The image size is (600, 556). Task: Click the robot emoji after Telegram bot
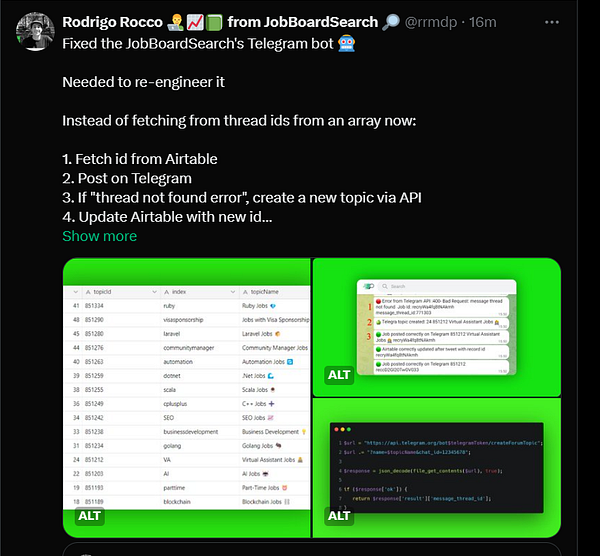click(347, 43)
